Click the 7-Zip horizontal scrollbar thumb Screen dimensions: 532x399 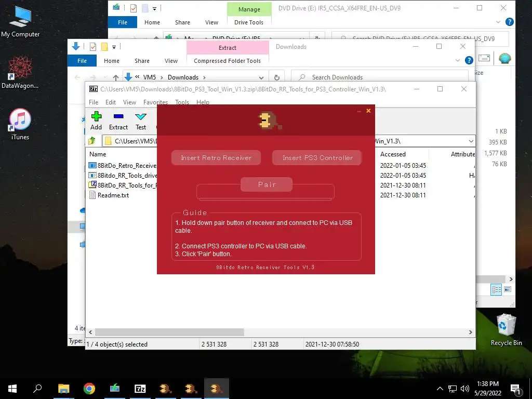coord(169,332)
